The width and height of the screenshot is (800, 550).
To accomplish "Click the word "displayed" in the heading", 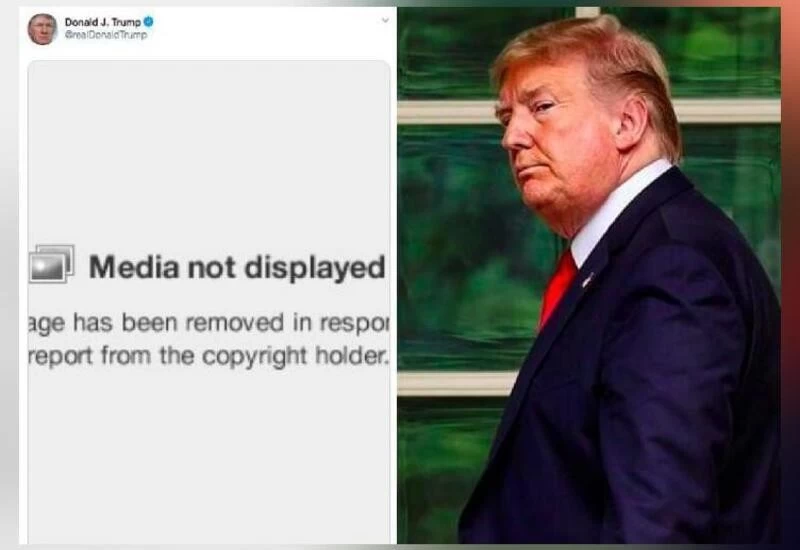I will pyautogui.click(x=315, y=268).
